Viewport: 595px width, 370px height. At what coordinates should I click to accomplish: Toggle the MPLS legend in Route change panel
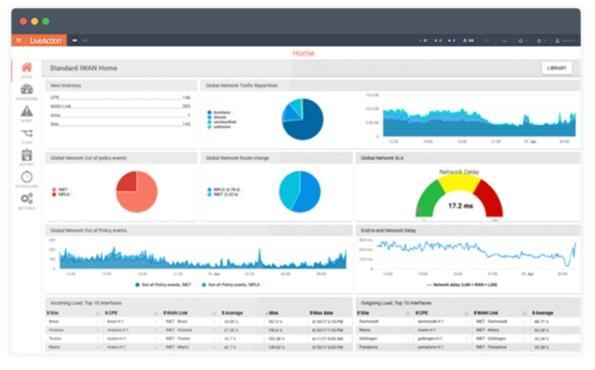coord(224,189)
